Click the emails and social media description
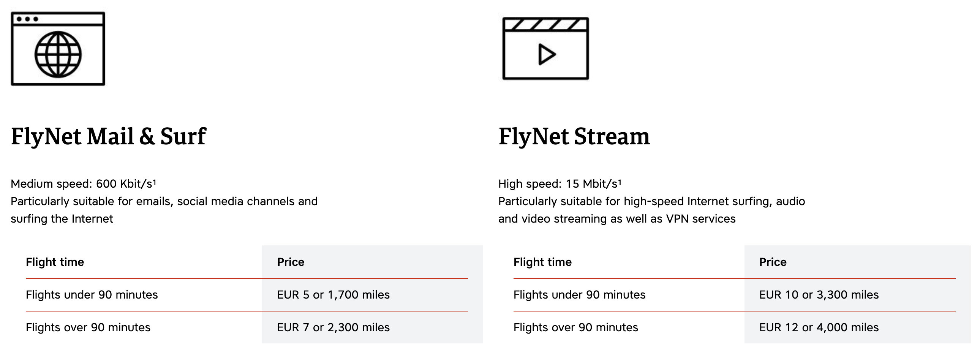The width and height of the screenshot is (980, 351). click(x=164, y=210)
